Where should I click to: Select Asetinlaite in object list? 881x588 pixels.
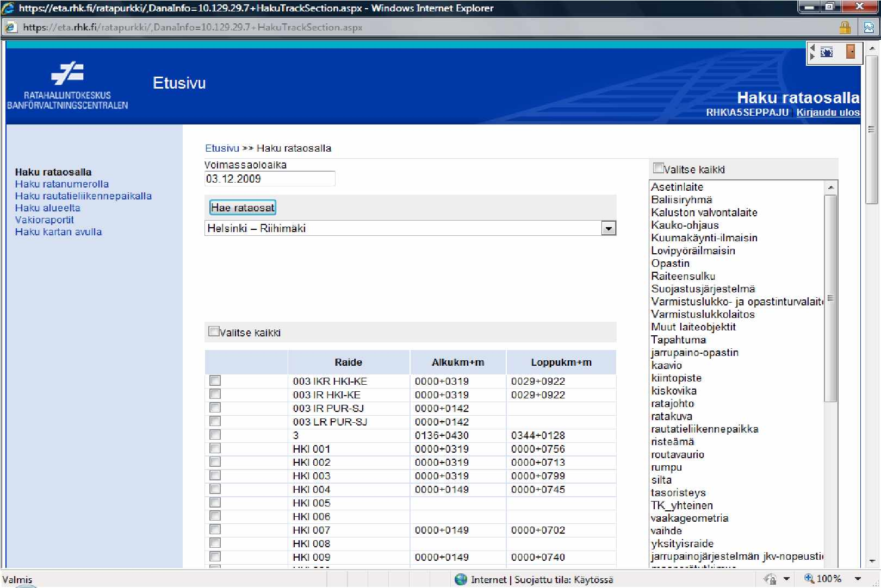pyautogui.click(x=677, y=187)
